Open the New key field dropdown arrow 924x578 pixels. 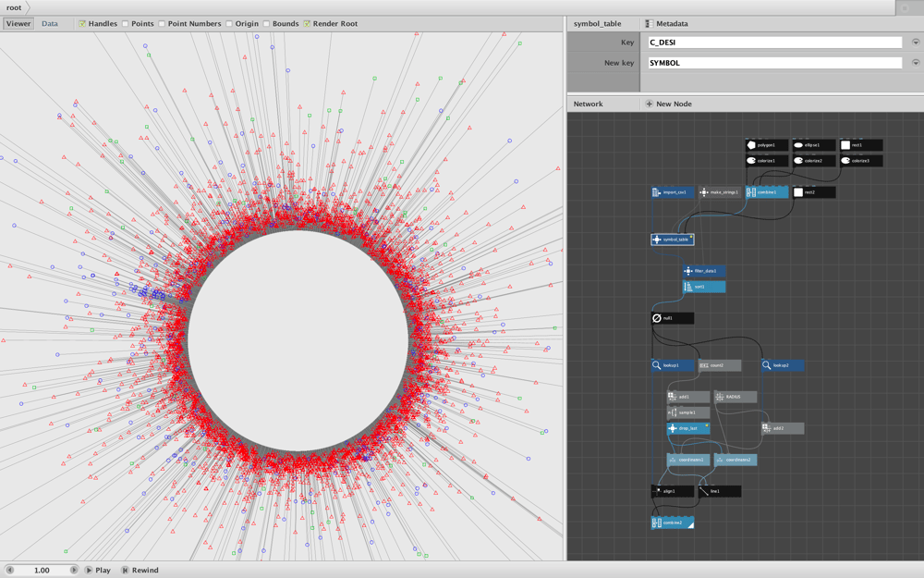tap(915, 63)
